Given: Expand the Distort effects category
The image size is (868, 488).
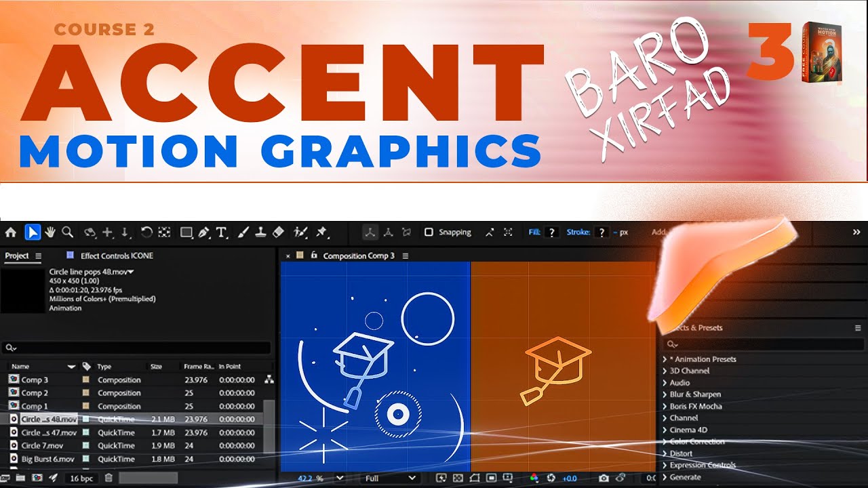Looking at the screenshot, I should point(665,453).
